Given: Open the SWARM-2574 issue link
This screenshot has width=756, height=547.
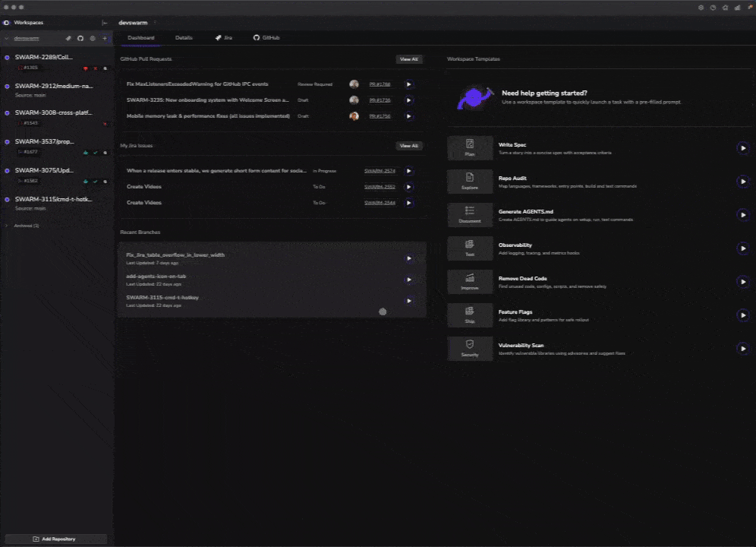Looking at the screenshot, I should (x=380, y=171).
